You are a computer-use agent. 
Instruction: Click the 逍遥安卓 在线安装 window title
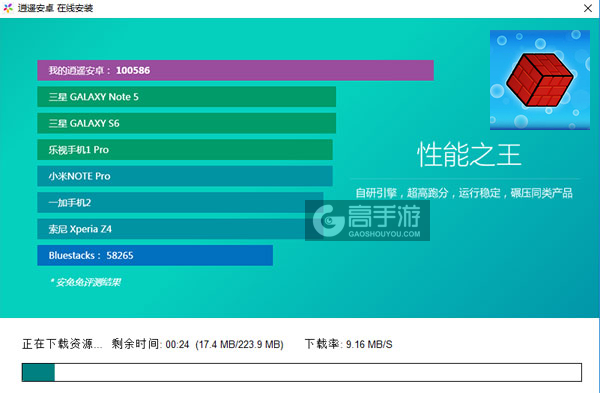pos(55,8)
